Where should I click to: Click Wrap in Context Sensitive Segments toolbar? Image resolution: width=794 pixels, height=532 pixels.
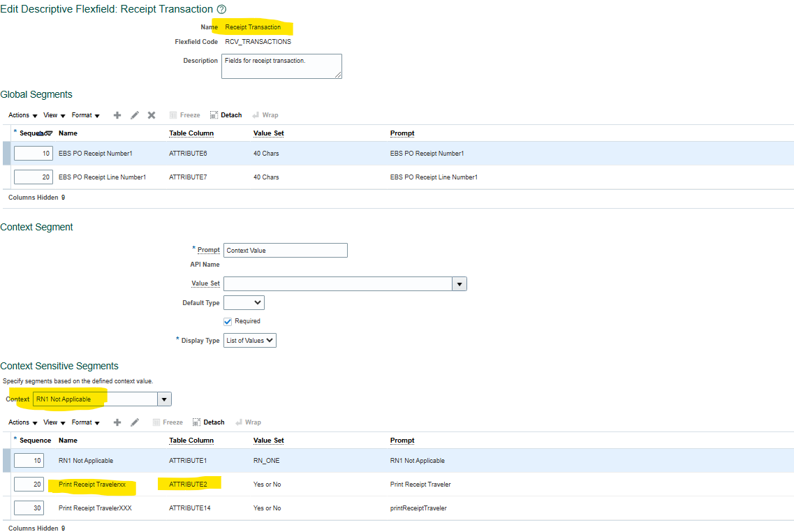248,422
